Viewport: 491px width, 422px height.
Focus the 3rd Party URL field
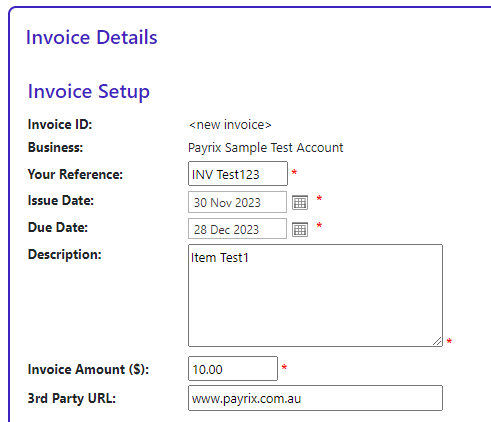(x=315, y=398)
